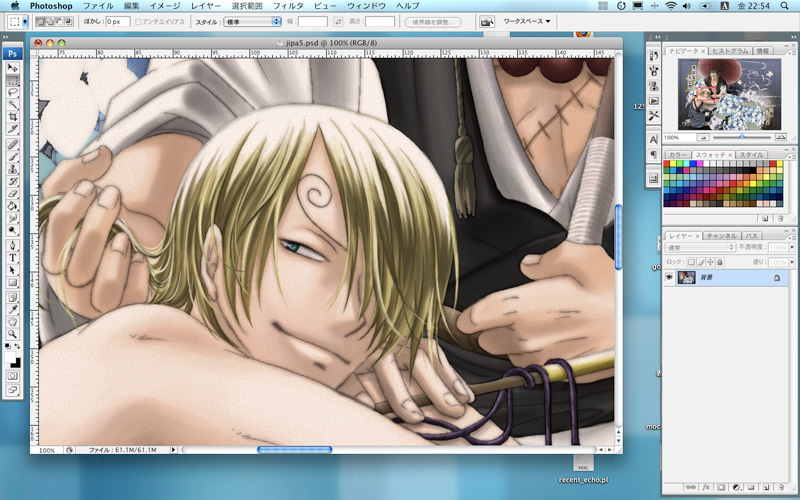Select the Eraser tool
The width and height of the screenshot is (800, 500).
tap(12, 193)
